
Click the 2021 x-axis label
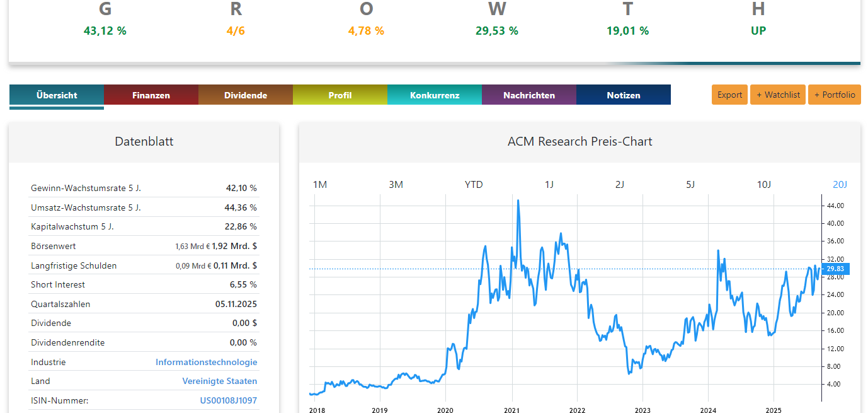click(511, 409)
